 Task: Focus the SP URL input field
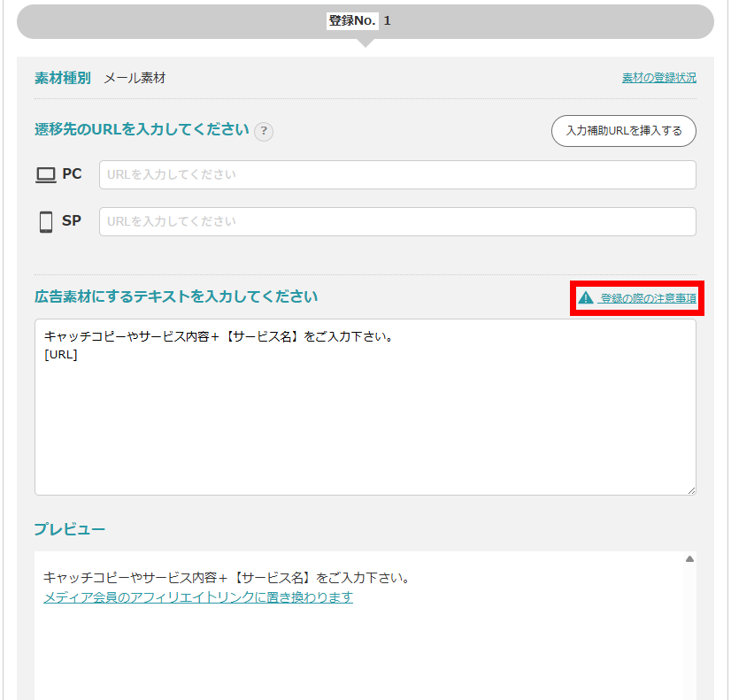click(396, 221)
